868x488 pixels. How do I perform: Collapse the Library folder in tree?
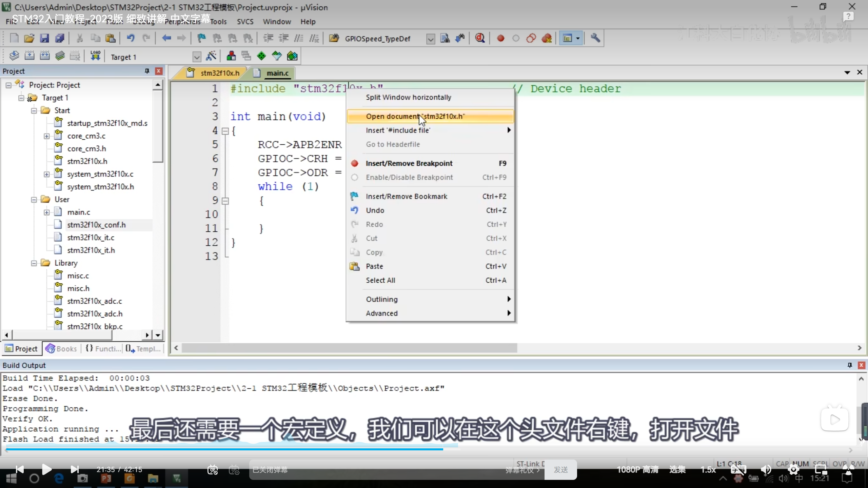pyautogui.click(x=34, y=263)
